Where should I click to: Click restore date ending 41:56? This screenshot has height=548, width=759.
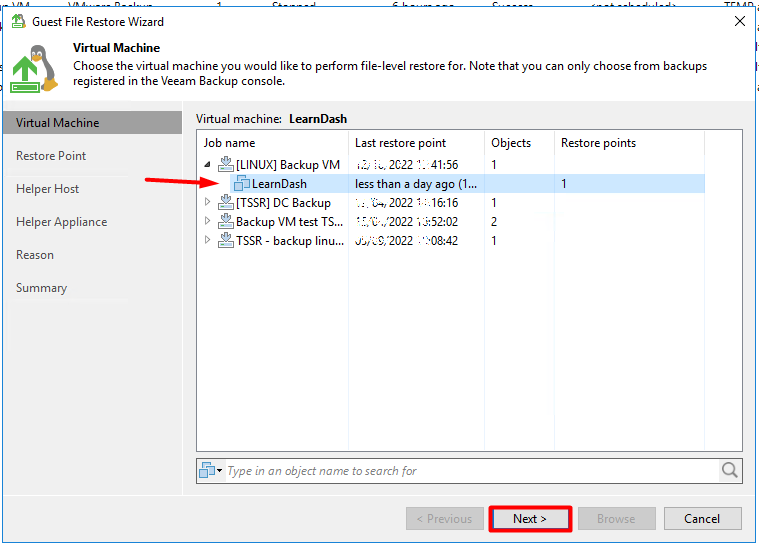pyautogui.click(x=407, y=165)
